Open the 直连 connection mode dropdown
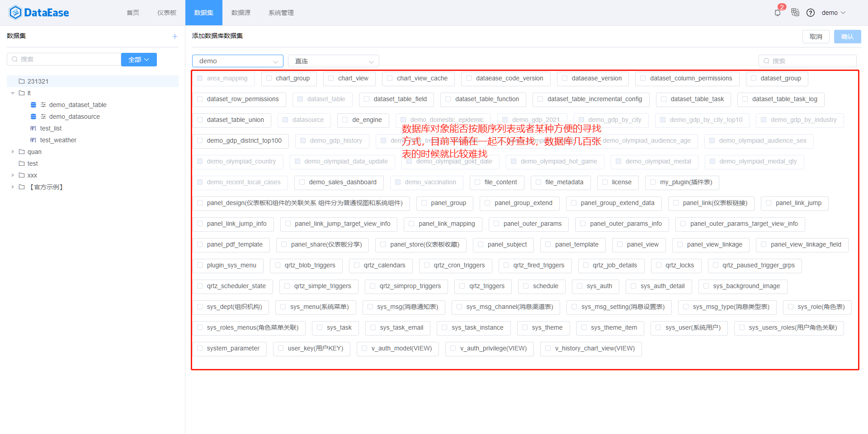The image size is (868, 434). [334, 61]
